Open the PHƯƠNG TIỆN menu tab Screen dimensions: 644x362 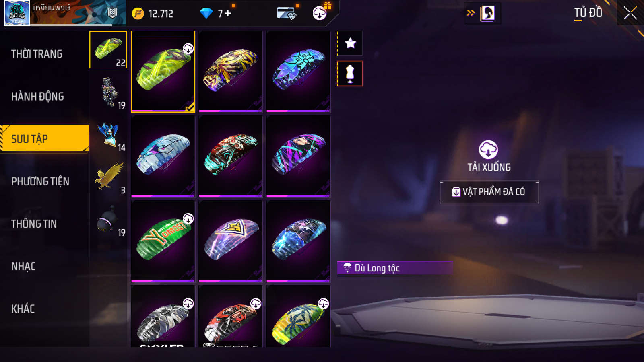tap(40, 181)
